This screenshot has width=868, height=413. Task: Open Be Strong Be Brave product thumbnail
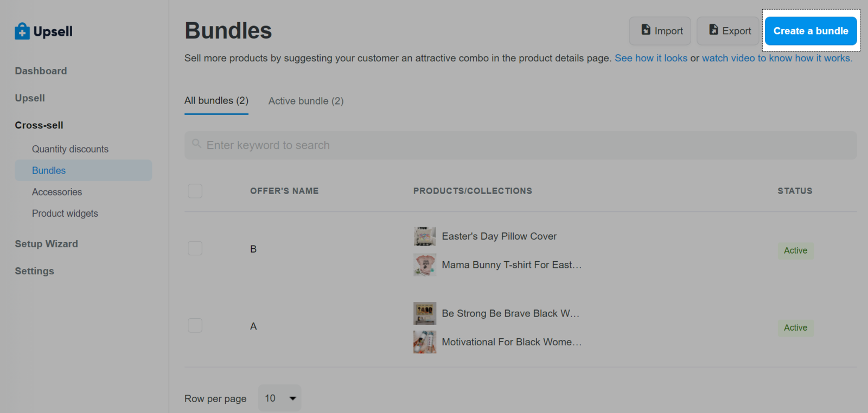click(425, 313)
